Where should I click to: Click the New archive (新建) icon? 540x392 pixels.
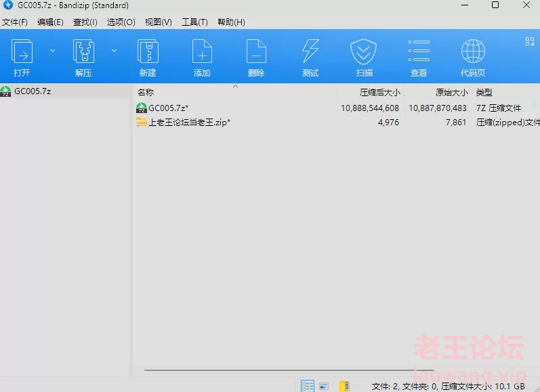(148, 51)
